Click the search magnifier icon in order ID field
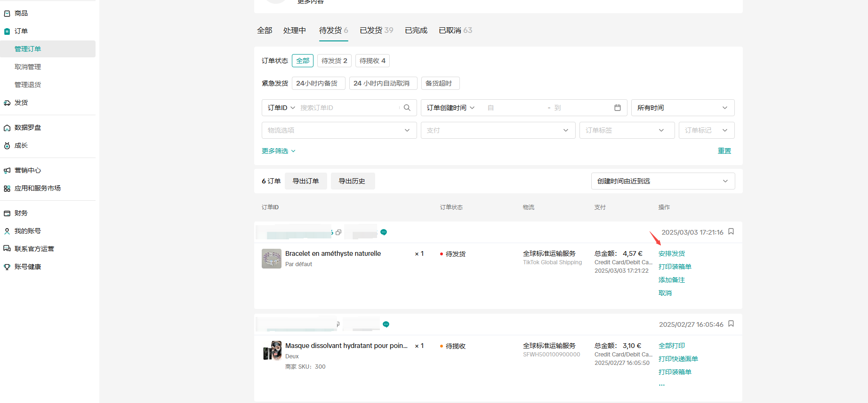 tap(407, 108)
